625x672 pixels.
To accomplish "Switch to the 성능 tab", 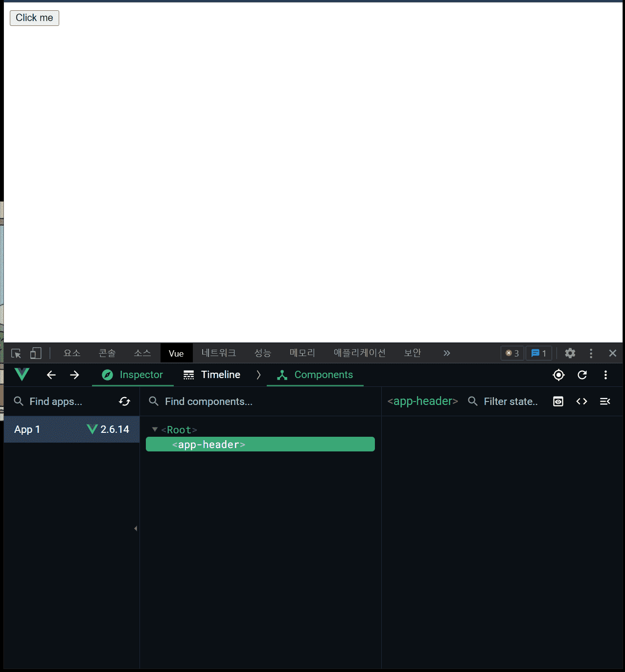I will coord(263,353).
